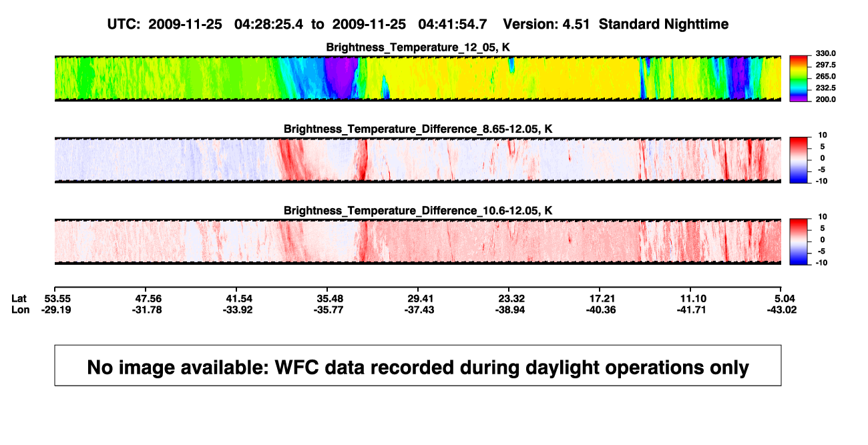Click the 'Lon' axis label

(21, 310)
